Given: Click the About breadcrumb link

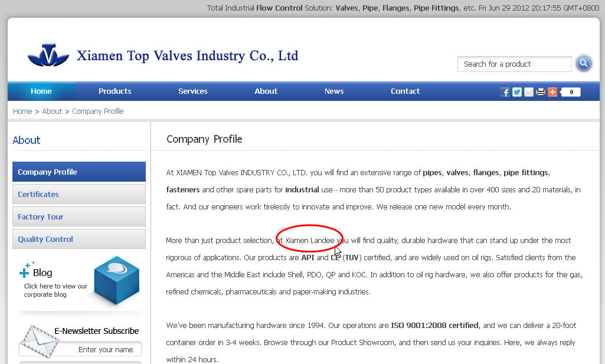Looking at the screenshot, I should click(52, 112).
